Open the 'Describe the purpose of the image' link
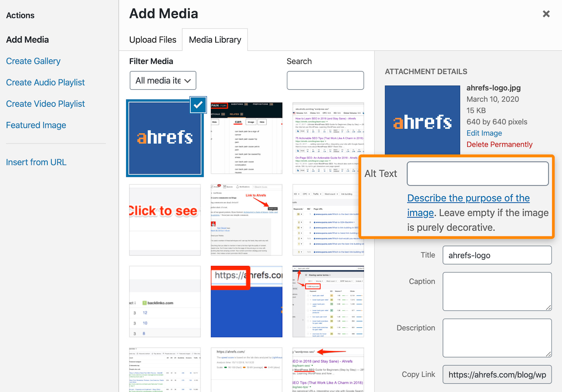562x392 pixels. coord(468,198)
